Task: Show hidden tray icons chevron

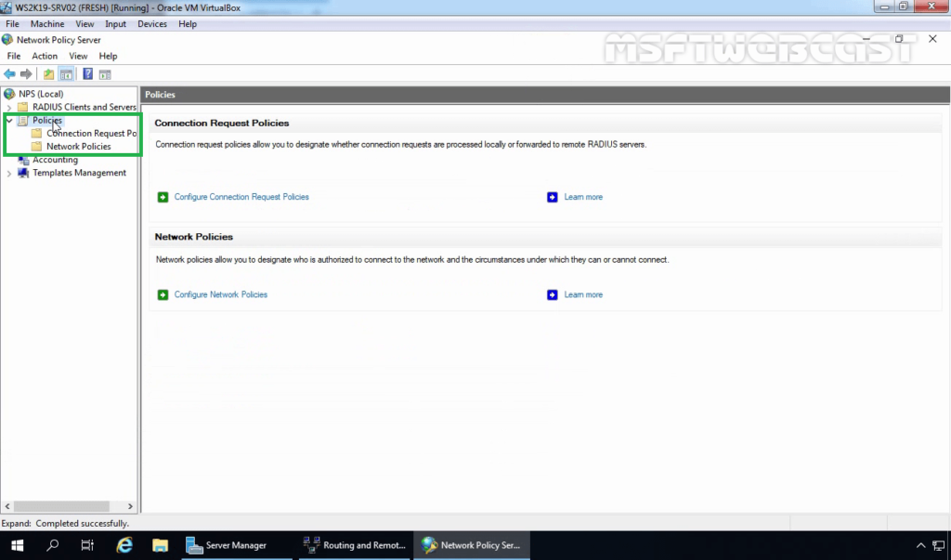Action: coord(920,545)
